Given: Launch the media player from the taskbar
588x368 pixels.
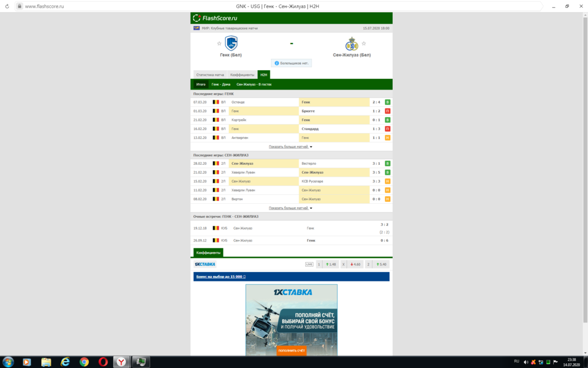Looking at the screenshot, I should [x=26, y=362].
